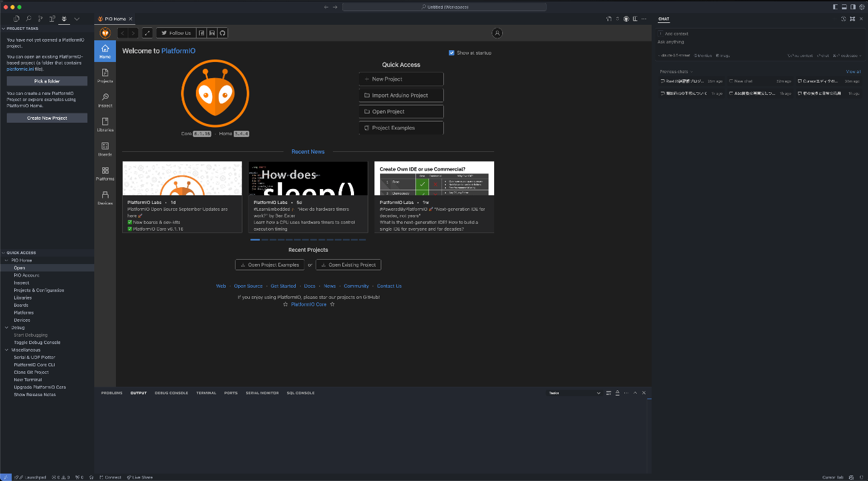Screen dimensions: 868x481
Task: Clear output using the panel list icon
Action: click(x=609, y=393)
